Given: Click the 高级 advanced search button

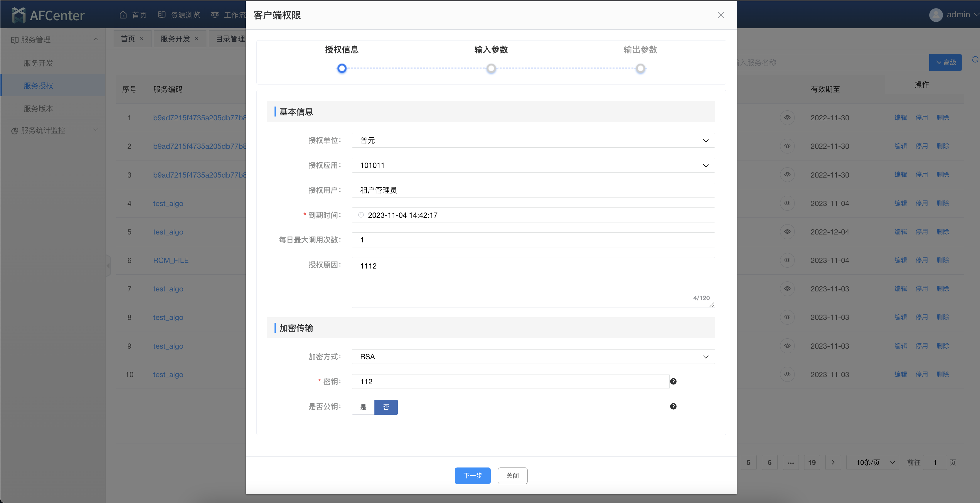Looking at the screenshot, I should [945, 62].
